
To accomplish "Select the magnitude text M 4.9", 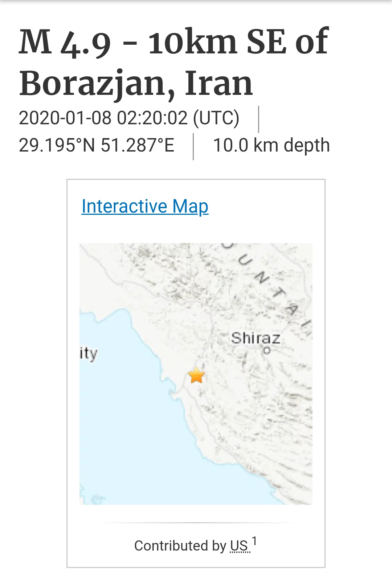I will point(65,43).
